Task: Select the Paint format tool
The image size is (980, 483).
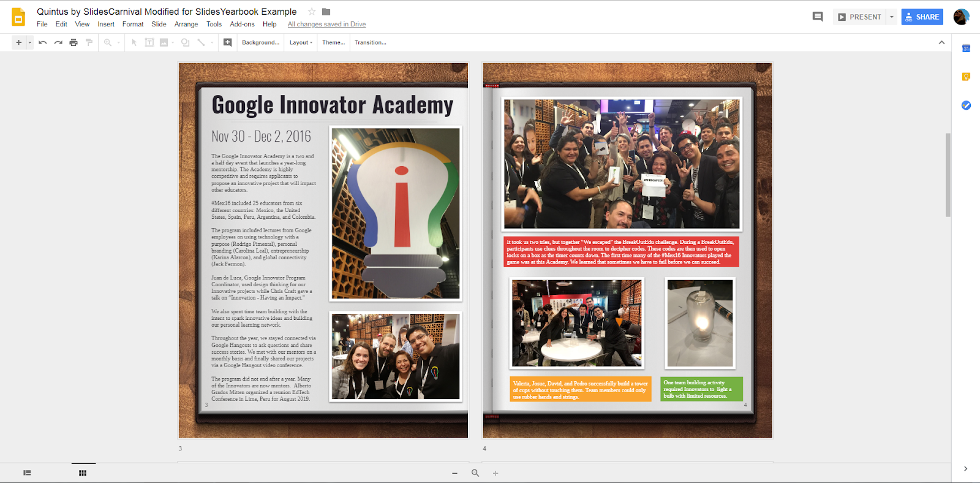Action: (x=89, y=42)
